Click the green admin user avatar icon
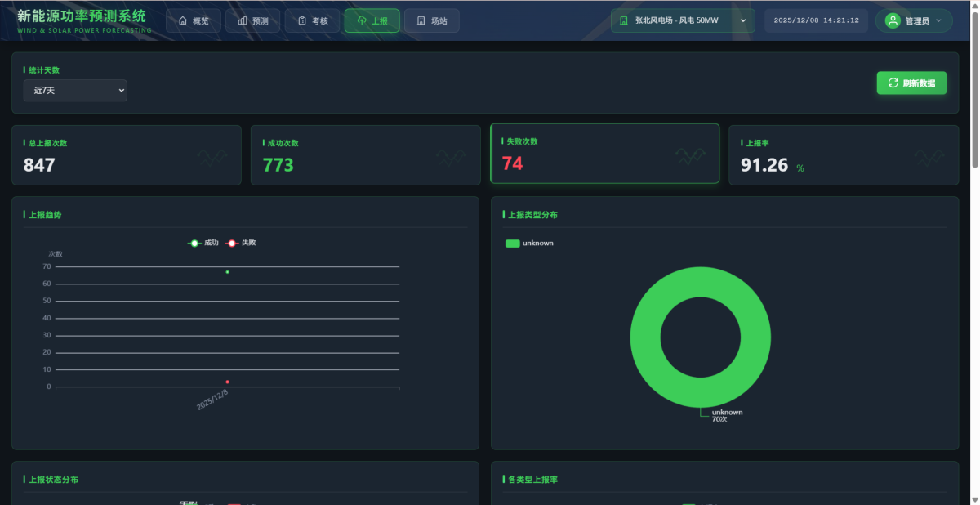The width and height of the screenshot is (980, 505). (893, 20)
